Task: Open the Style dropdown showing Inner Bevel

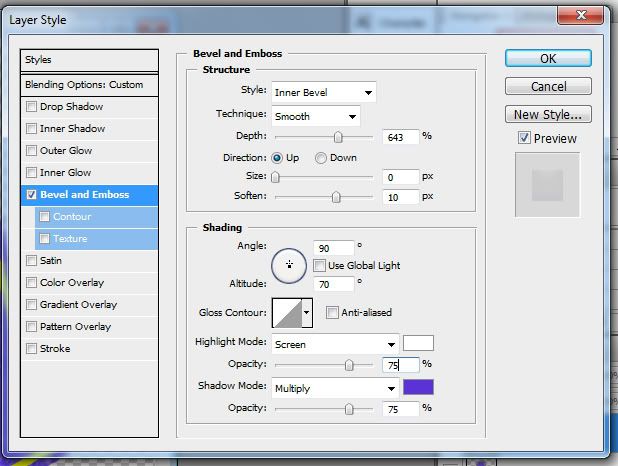Action: point(324,92)
